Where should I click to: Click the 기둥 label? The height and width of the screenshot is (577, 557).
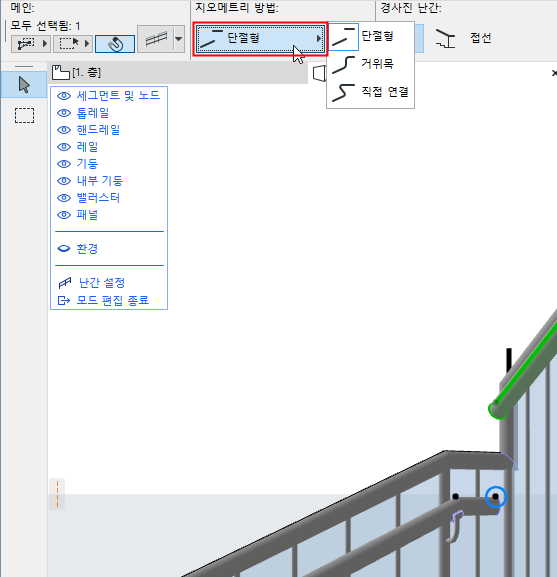click(x=87, y=164)
